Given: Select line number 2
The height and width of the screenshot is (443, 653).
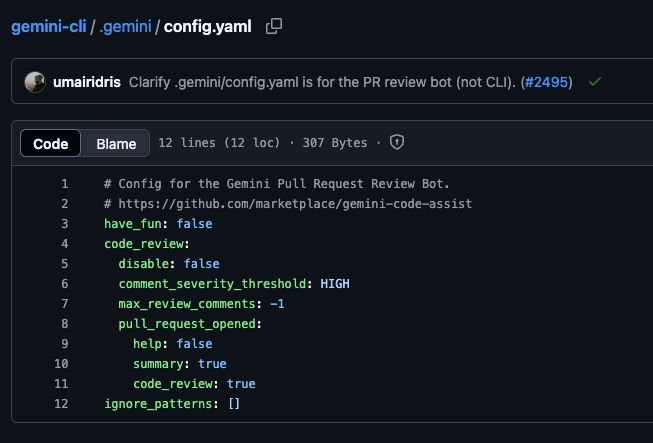Looking at the screenshot, I should click(x=65, y=204).
